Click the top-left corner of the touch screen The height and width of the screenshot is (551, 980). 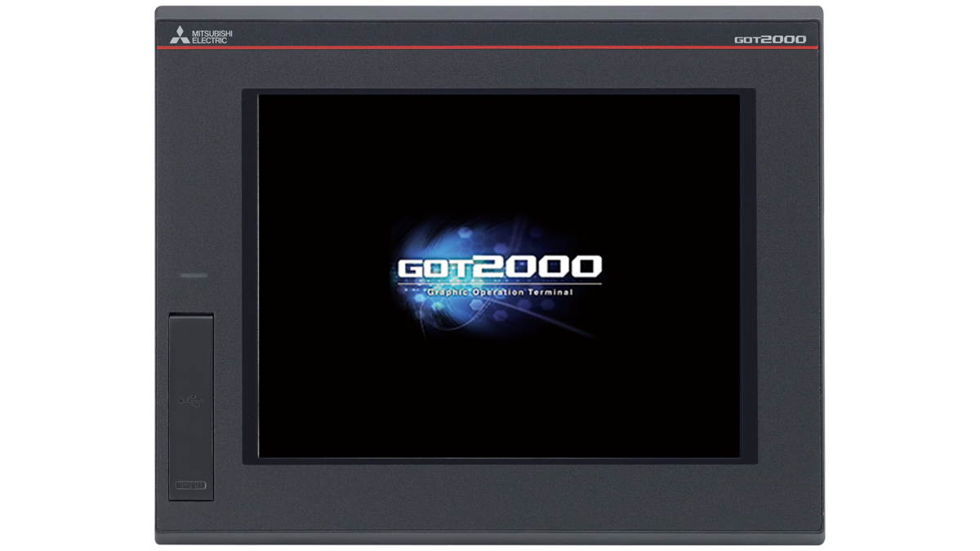269,102
